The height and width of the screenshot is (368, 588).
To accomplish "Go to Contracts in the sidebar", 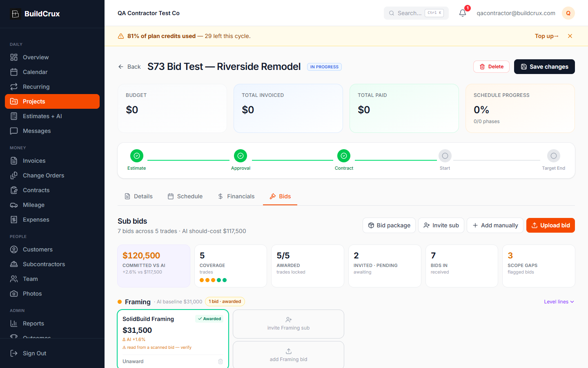I will [52, 190].
